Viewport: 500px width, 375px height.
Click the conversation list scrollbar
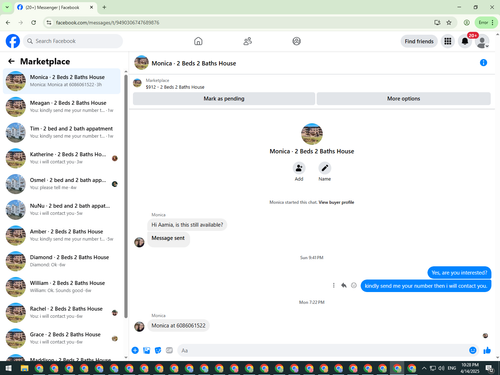(126, 197)
